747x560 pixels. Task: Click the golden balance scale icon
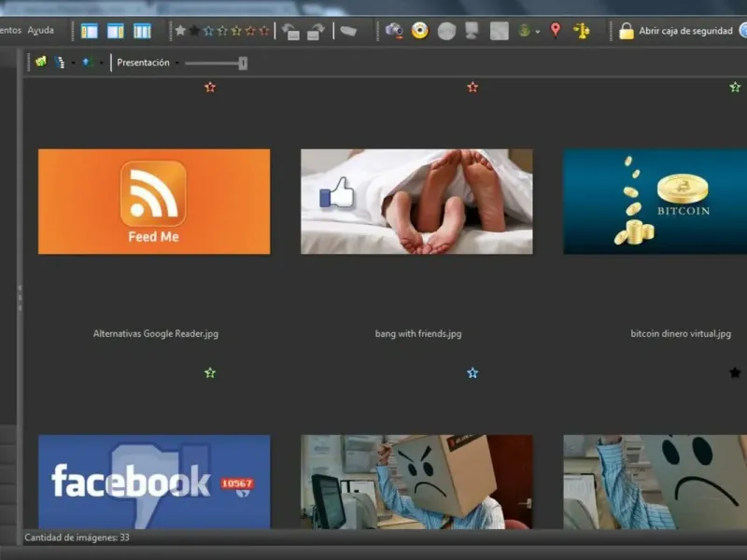(x=582, y=31)
